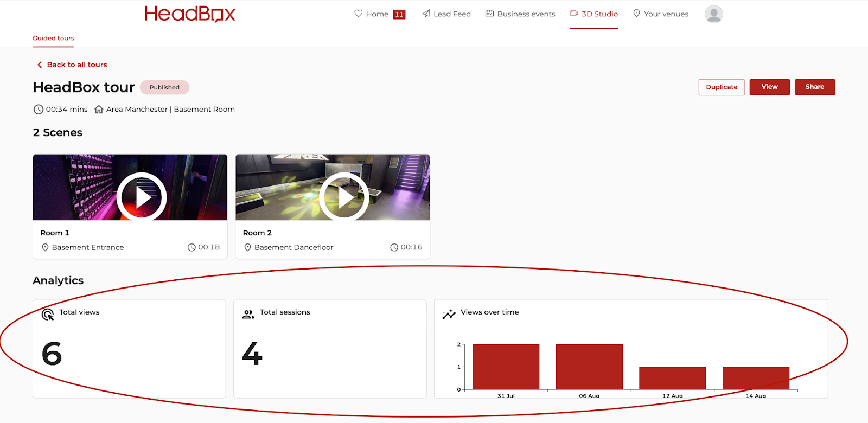The image size is (868, 423).
Task: Click the total views value 6
Action: [x=52, y=354]
